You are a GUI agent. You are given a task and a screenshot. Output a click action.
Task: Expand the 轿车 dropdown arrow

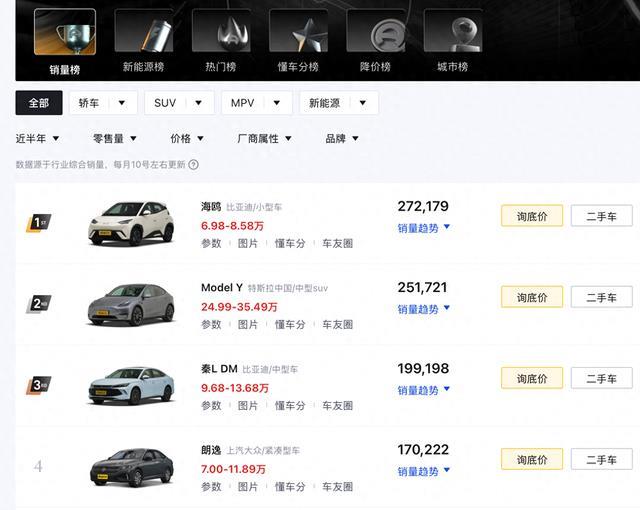click(x=122, y=103)
